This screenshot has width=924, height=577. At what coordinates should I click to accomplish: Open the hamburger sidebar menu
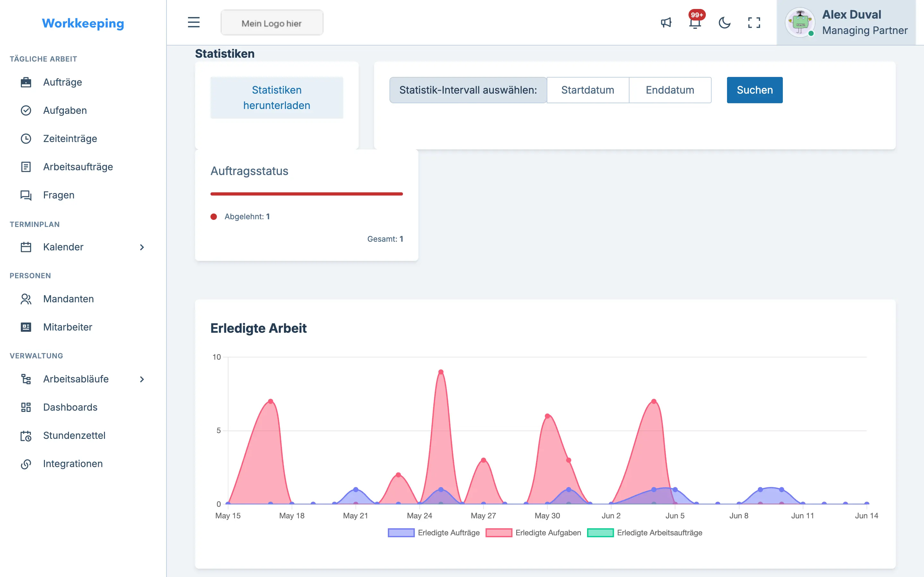(x=193, y=22)
